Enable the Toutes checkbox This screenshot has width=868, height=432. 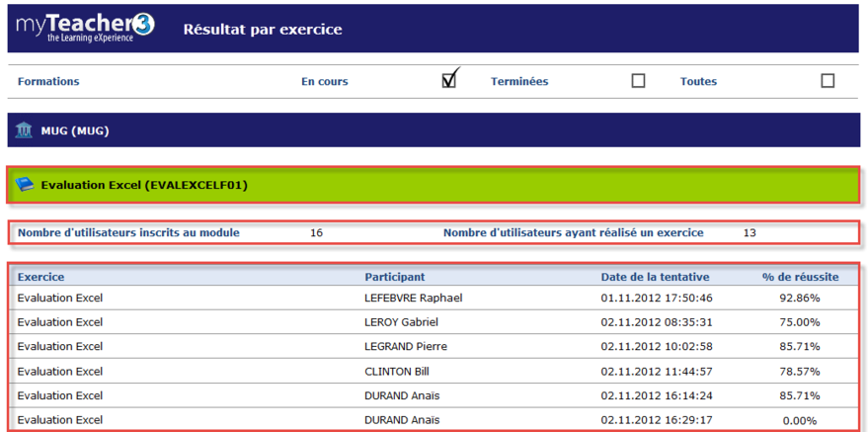[828, 81]
